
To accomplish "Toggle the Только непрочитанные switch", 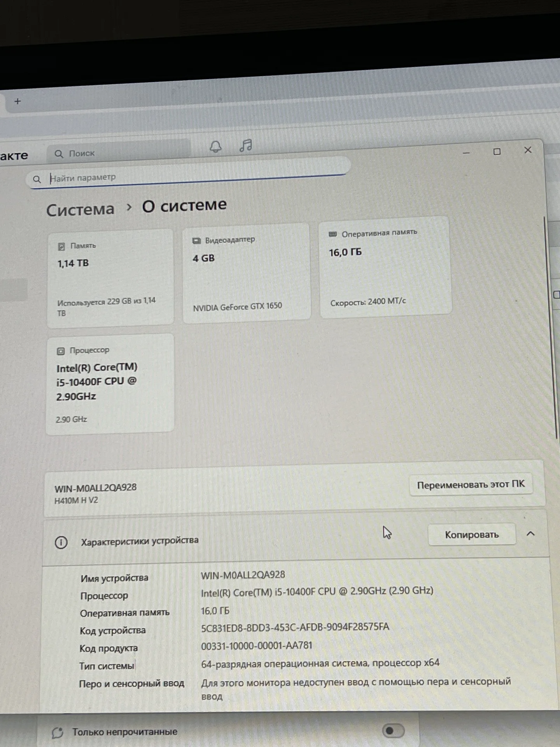I will point(393,731).
